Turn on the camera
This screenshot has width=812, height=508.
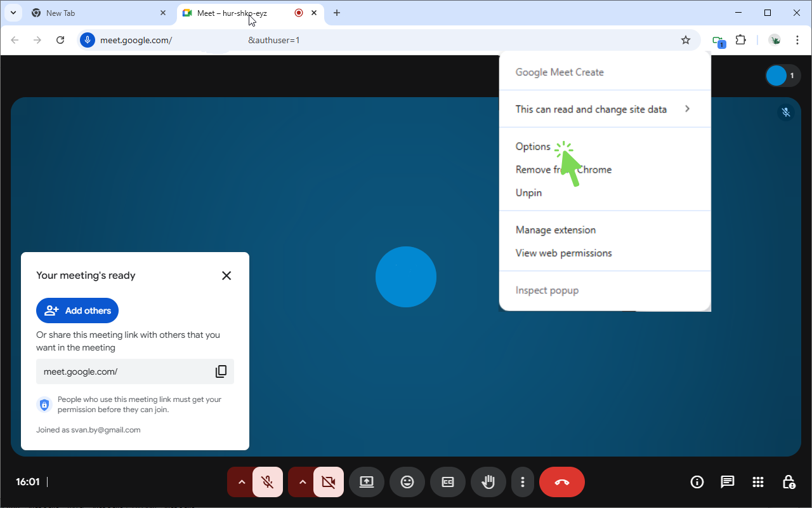coord(329,482)
